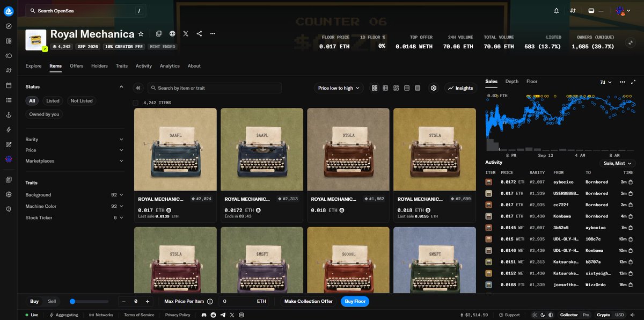Filter status by Not Listed

[x=82, y=101]
